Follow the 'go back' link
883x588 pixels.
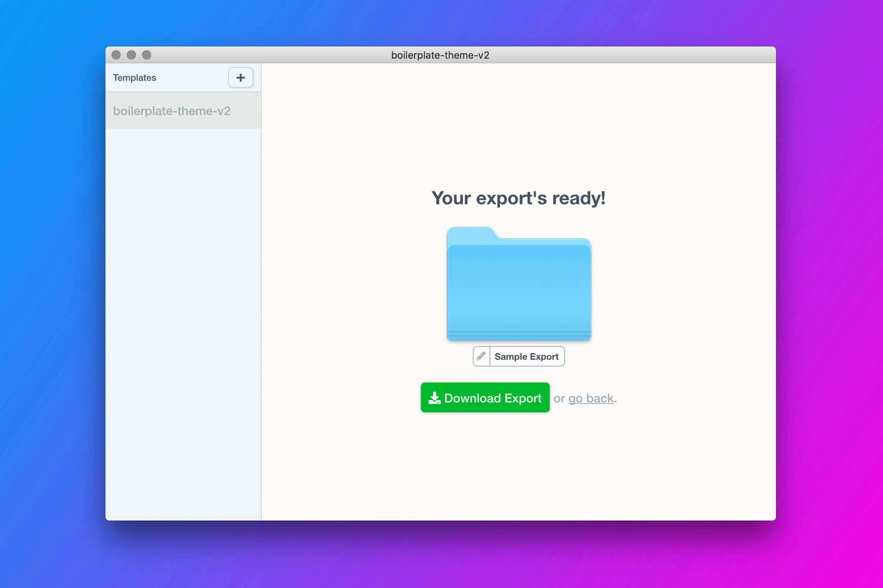(591, 398)
